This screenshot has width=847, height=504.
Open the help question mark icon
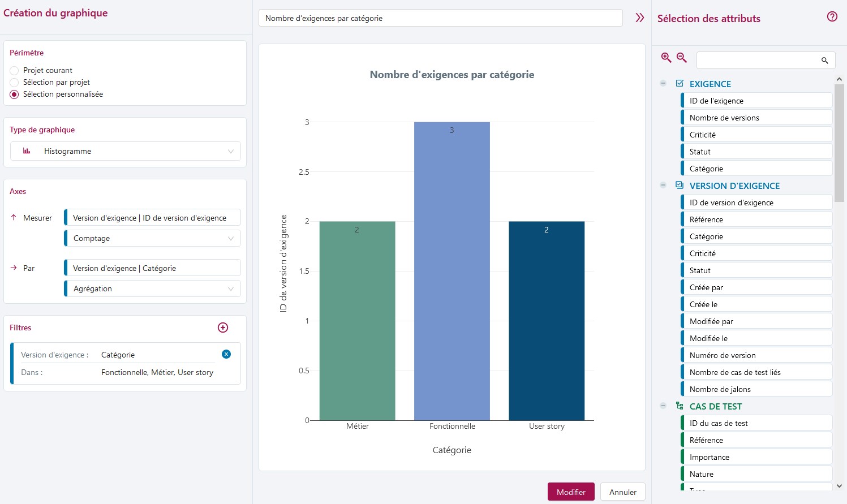[832, 17]
